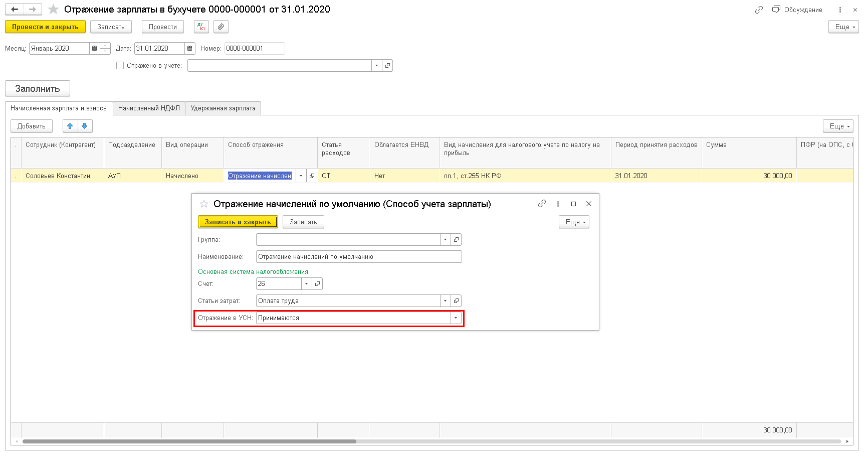The height and width of the screenshot is (457, 868).
Task: Click the Заполнить button
Action: tap(38, 88)
